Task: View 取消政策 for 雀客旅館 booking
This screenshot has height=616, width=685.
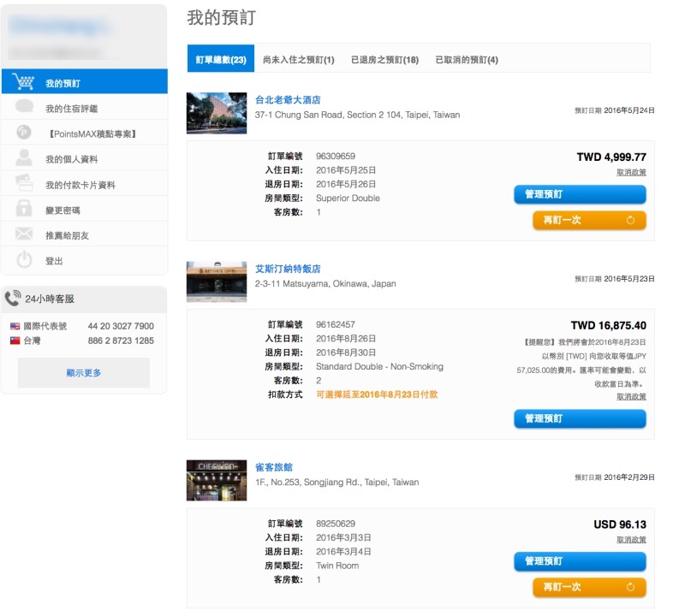Action: coord(631,540)
